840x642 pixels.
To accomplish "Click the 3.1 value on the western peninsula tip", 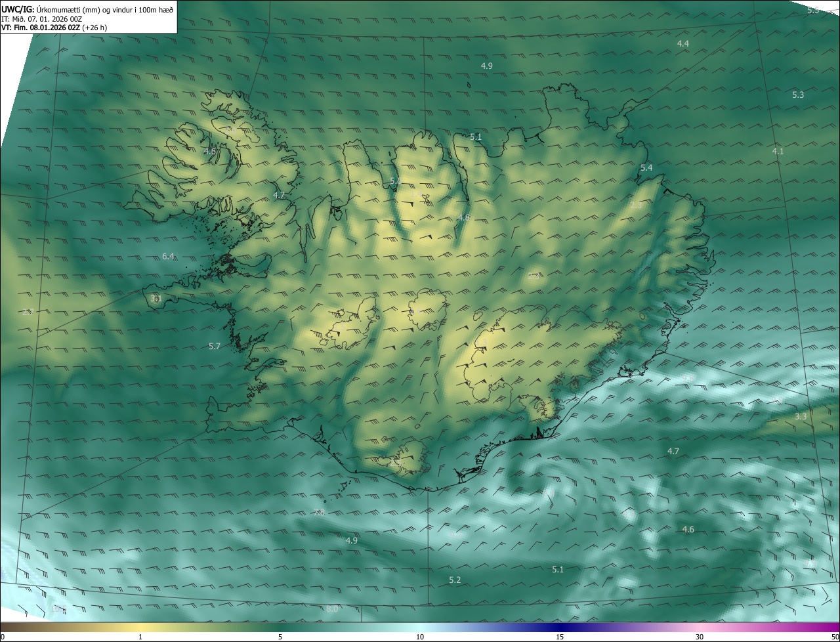I will click(x=156, y=298).
